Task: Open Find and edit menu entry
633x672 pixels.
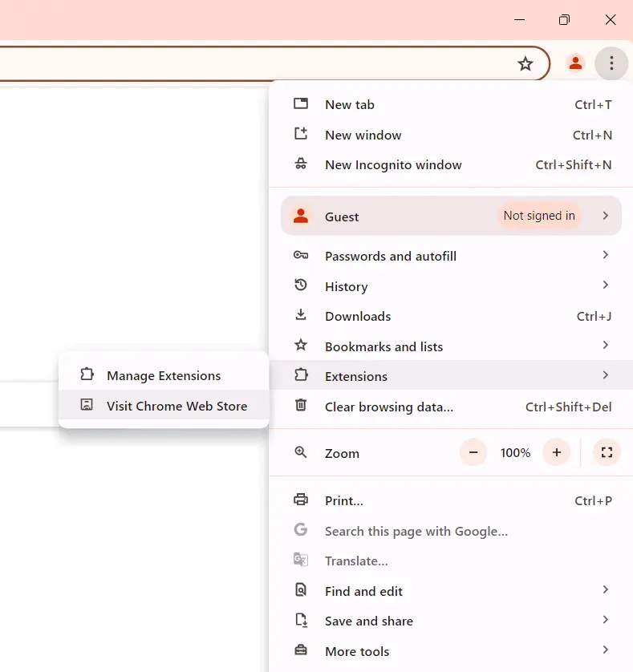Action: [363, 591]
